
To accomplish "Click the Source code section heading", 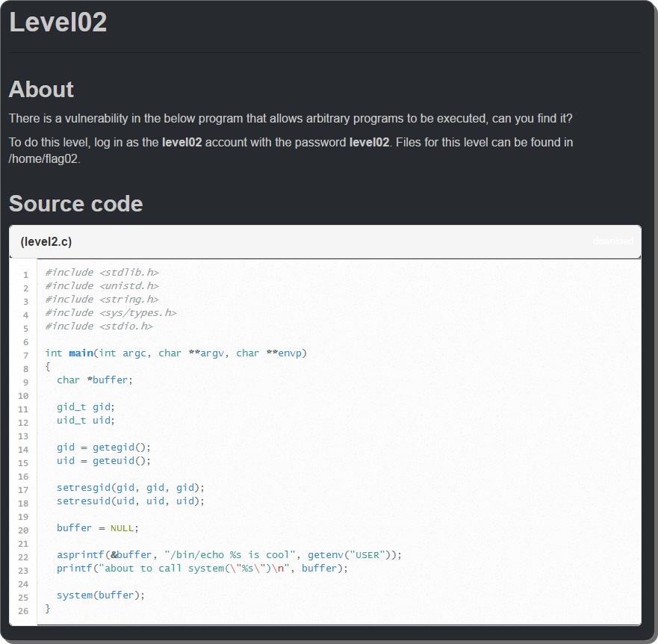I will tap(75, 203).
